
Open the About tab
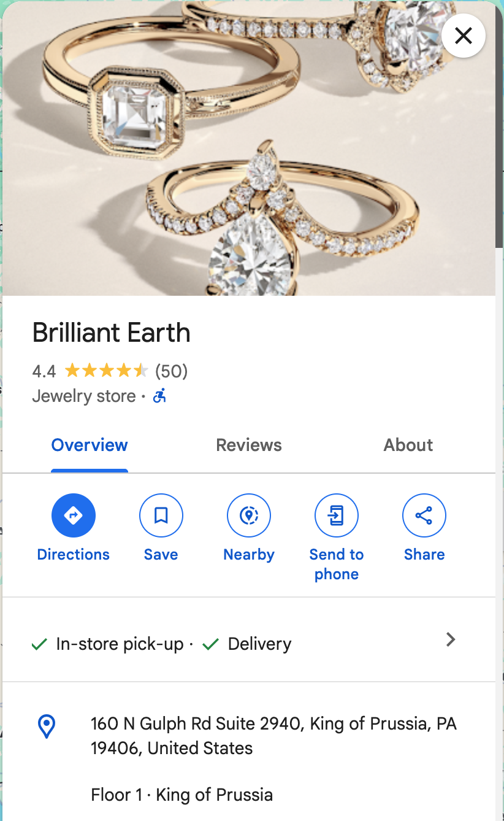(x=408, y=445)
